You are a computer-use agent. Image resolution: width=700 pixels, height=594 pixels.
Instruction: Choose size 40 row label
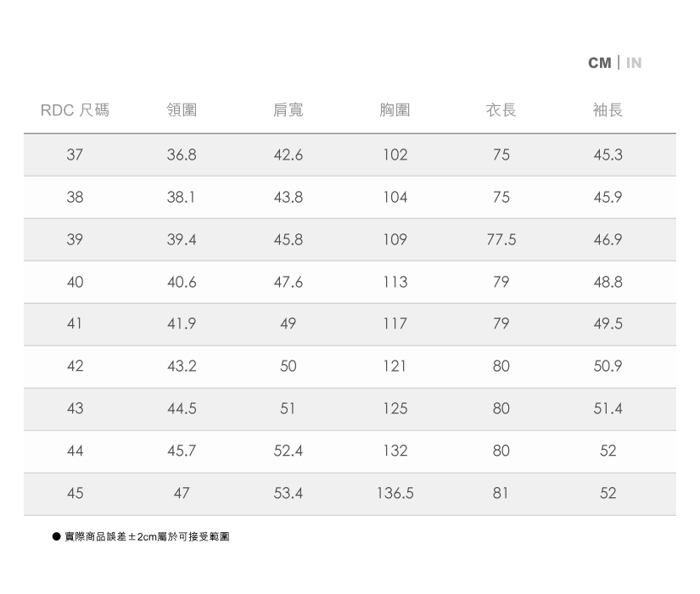click(x=75, y=282)
